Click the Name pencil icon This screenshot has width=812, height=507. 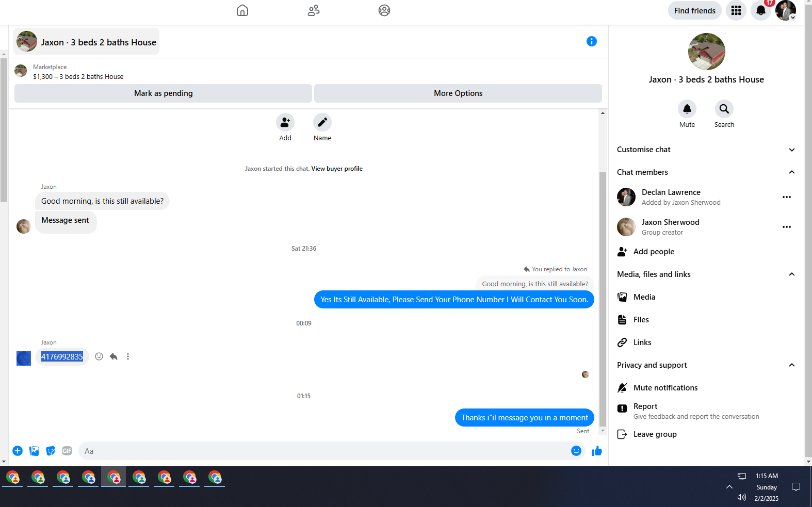(322, 122)
